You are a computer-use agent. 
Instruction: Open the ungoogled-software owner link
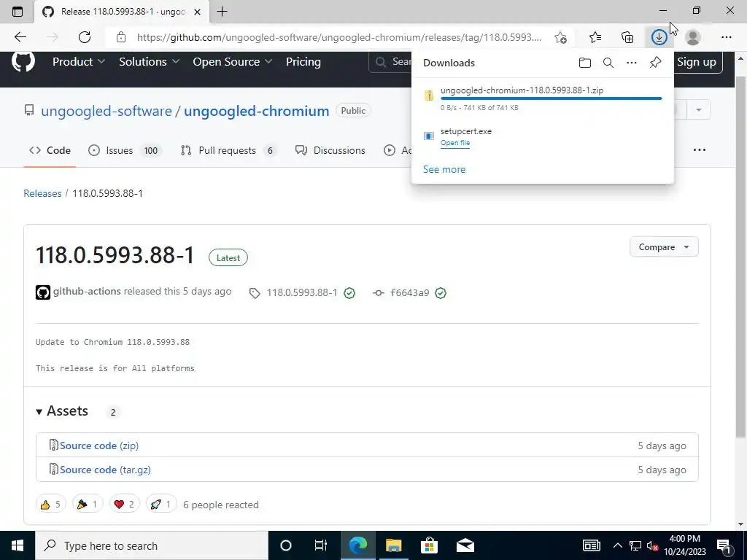(107, 111)
